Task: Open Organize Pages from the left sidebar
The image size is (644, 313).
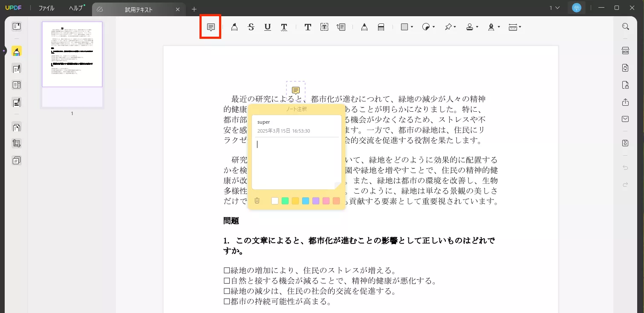Action: coord(17,127)
